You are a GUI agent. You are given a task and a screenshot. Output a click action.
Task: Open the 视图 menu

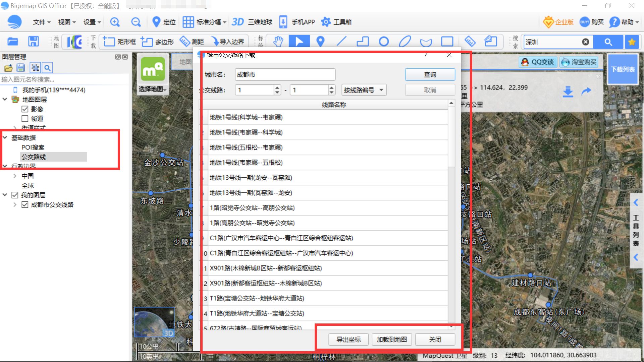point(67,22)
